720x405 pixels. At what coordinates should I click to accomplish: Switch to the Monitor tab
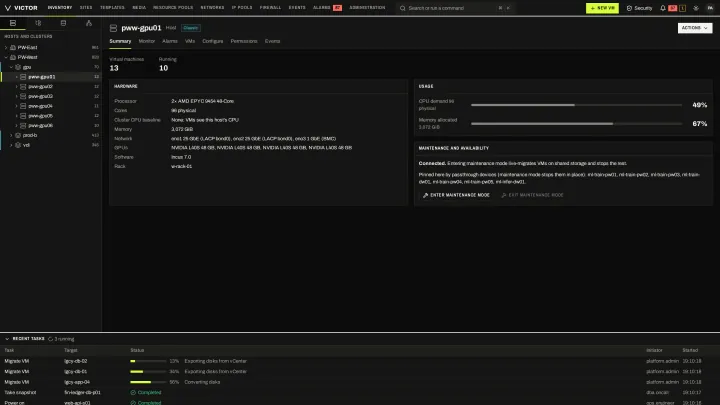147,41
